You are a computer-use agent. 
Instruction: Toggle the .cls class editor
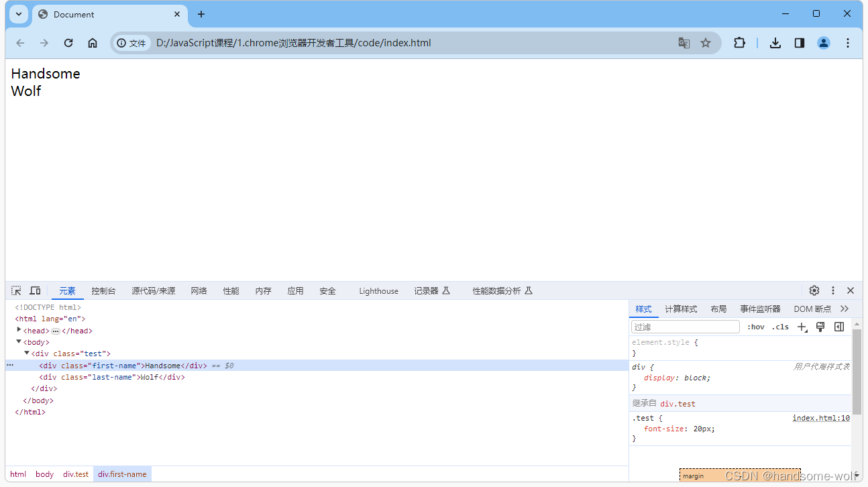click(x=780, y=327)
